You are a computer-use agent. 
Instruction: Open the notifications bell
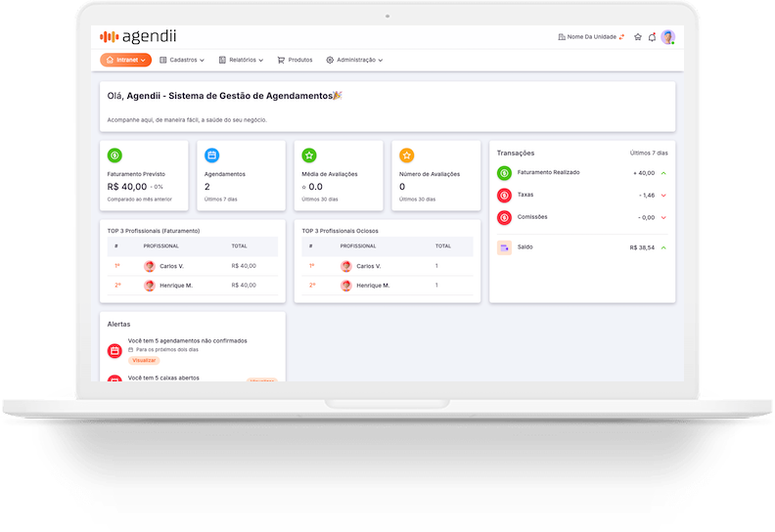(652, 37)
